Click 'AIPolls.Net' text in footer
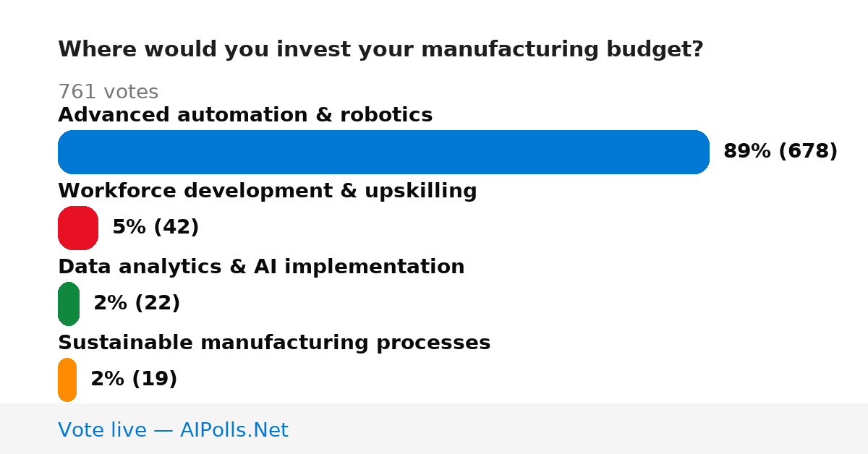Screen dimensions: 868x454 point(234,430)
